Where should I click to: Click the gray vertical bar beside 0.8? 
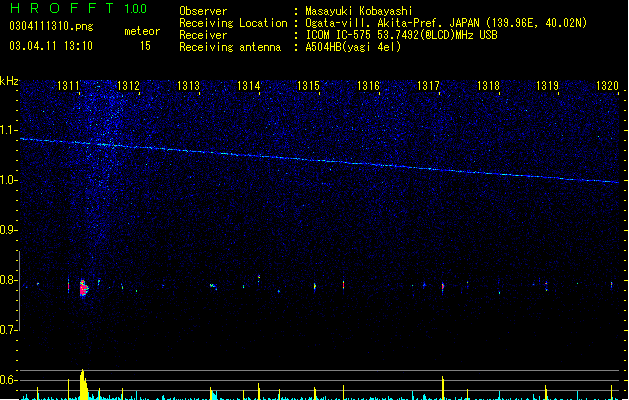click(19, 290)
